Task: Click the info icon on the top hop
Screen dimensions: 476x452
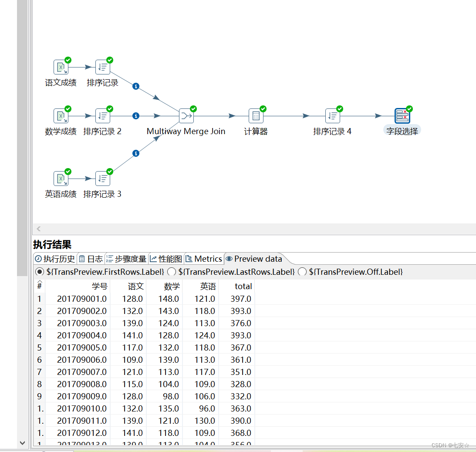Action: tap(135, 86)
